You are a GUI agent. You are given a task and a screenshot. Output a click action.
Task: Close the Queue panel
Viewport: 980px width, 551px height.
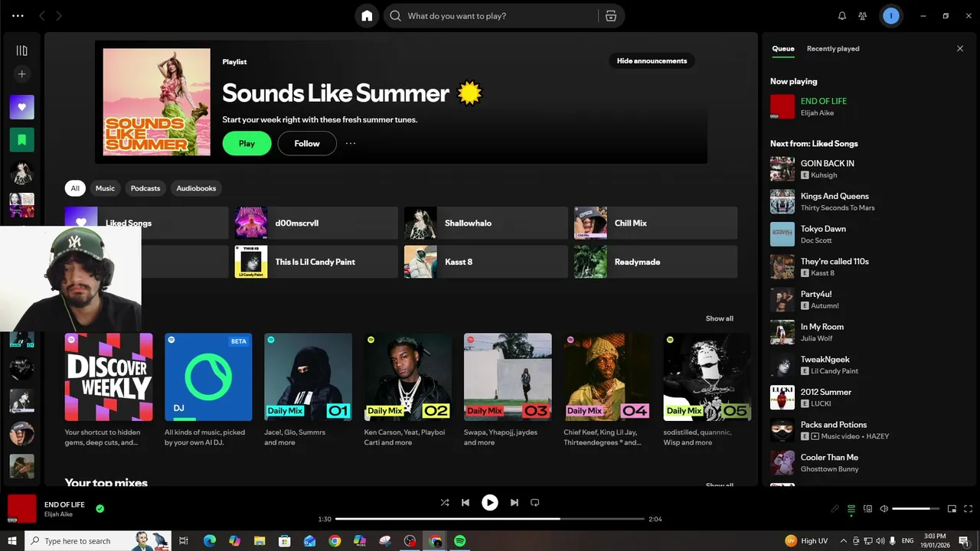click(960, 49)
